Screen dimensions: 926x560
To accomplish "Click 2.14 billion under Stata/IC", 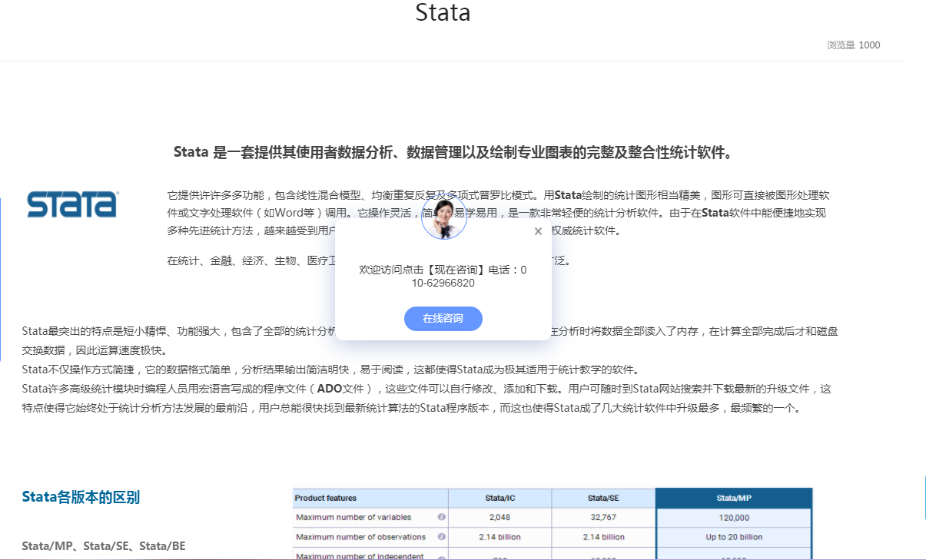I will point(500,537).
